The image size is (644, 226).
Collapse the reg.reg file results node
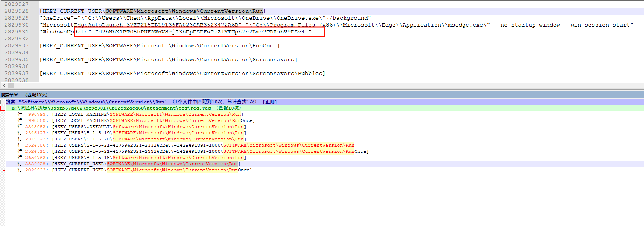(3, 108)
